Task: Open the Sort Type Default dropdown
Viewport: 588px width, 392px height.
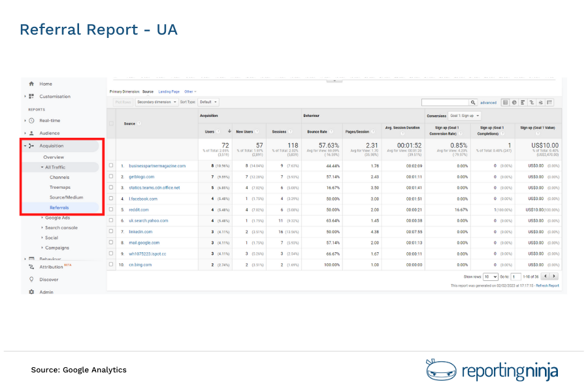Action: (208, 102)
